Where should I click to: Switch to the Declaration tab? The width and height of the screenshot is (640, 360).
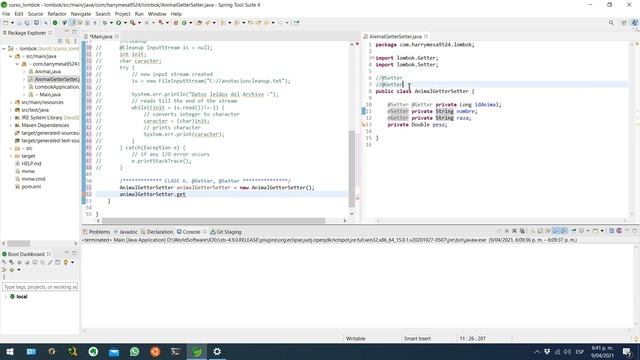(x=157, y=231)
